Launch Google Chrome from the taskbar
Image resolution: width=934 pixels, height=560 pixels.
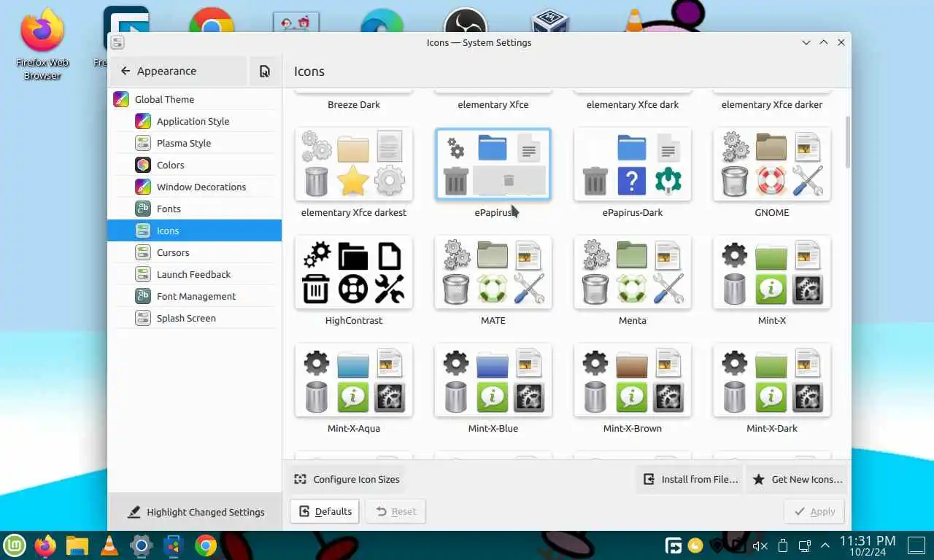206,545
